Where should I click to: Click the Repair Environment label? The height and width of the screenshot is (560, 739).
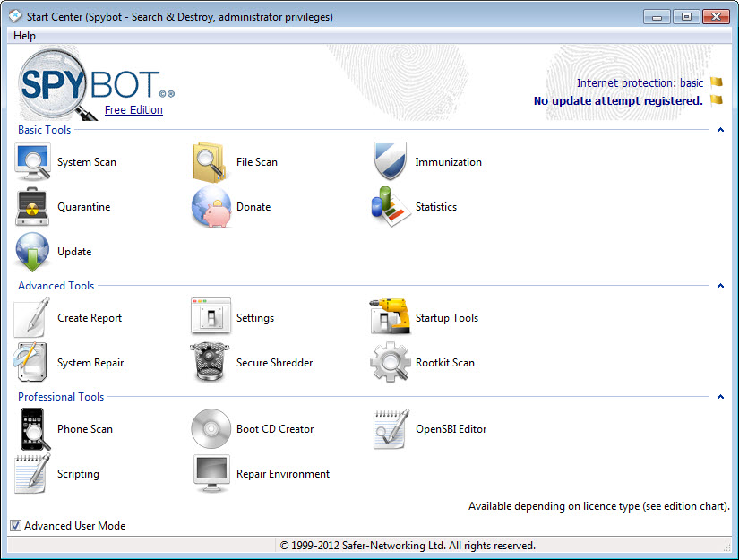(283, 474)
